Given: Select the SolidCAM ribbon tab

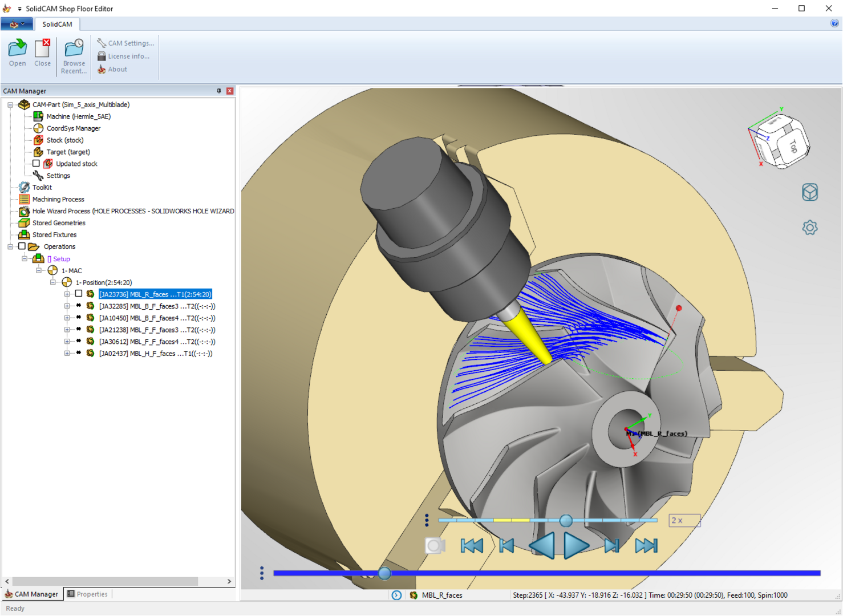Looking at the screenshot, I should (x=57, y=24).
